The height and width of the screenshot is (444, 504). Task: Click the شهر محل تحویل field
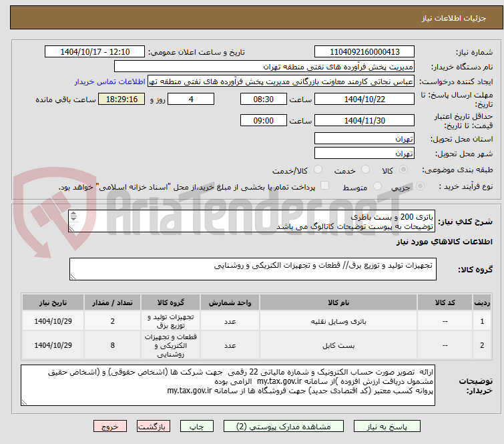pos(364,154)
